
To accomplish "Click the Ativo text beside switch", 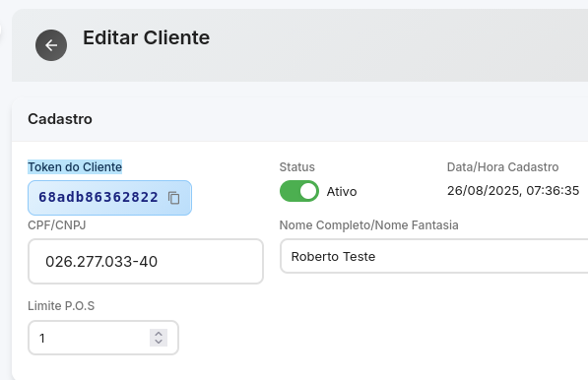I will pyautogui.click(x=342, y=192).
